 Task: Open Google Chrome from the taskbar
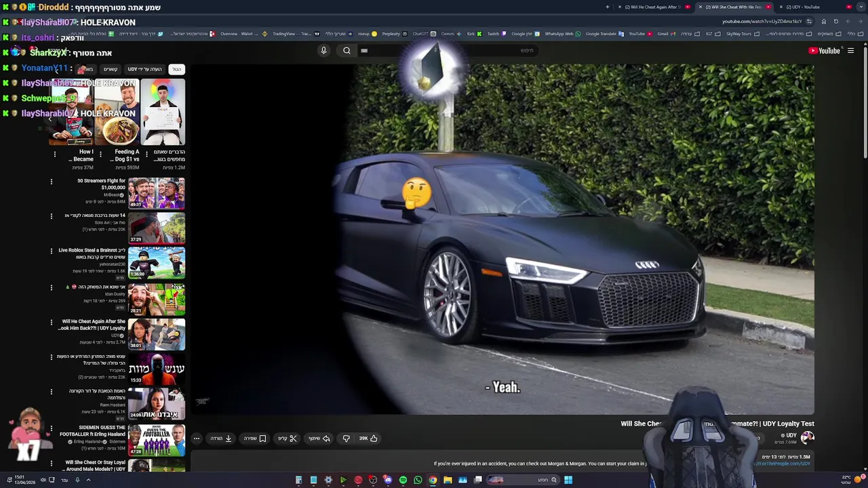(x=433, y=480)
